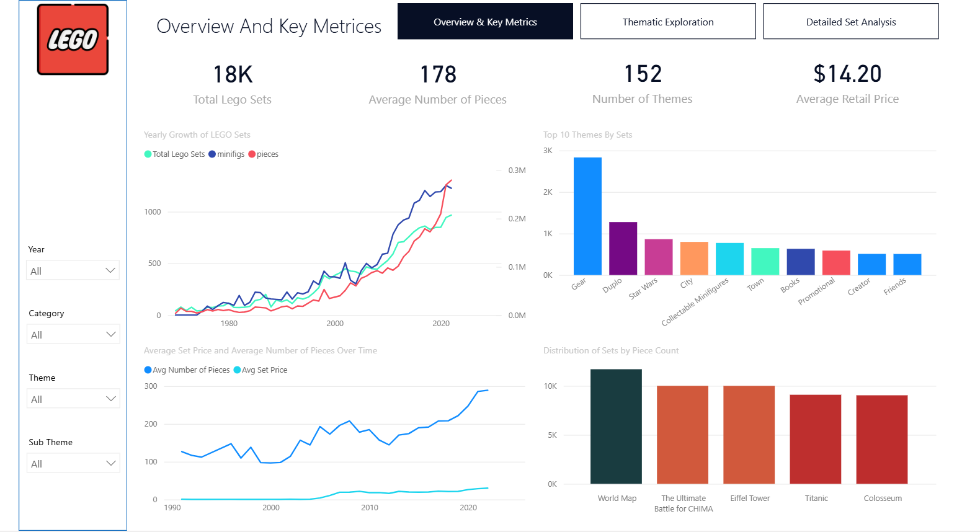Viewport: 980px width, 532px height.
Task: Select the Town bar in themes chart
Action: [x=765, y=262]
